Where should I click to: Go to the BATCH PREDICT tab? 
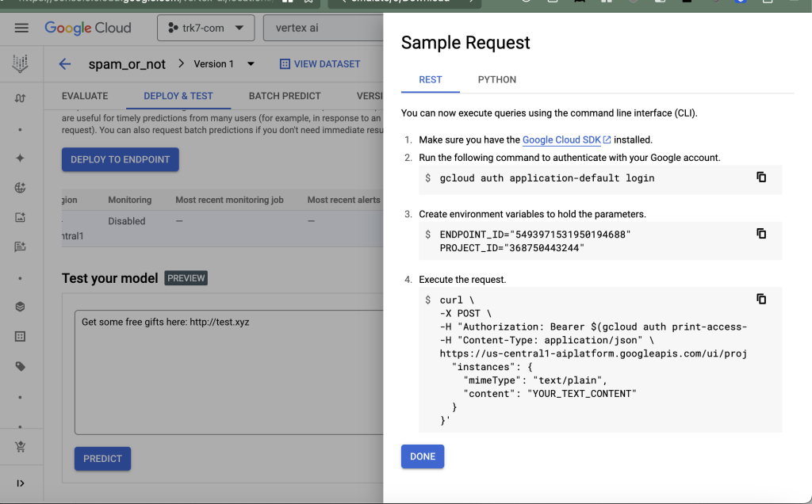[285, 96]
